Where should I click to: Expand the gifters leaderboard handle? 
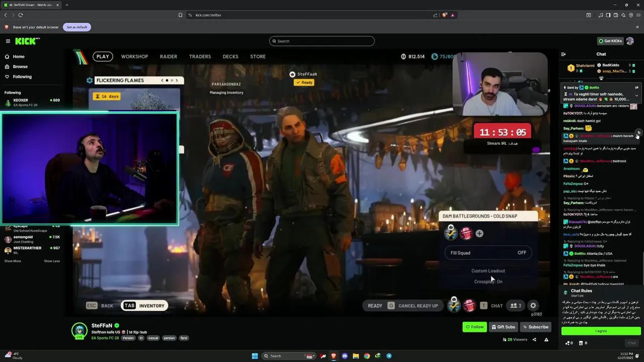tap(601, 78)
